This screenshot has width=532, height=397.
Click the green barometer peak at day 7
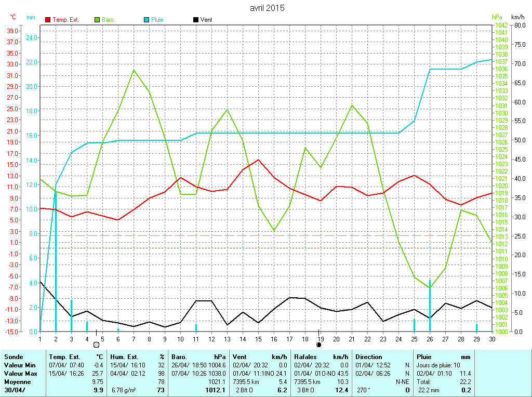click(x=134, y=70)
